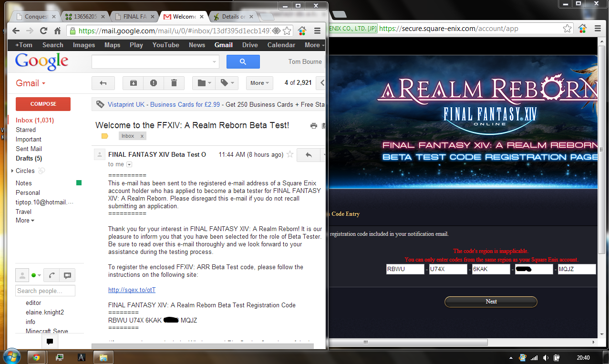Screen dimensions: 609x364
Task: Start a video chat from chat panel
Action: point(67,275)
